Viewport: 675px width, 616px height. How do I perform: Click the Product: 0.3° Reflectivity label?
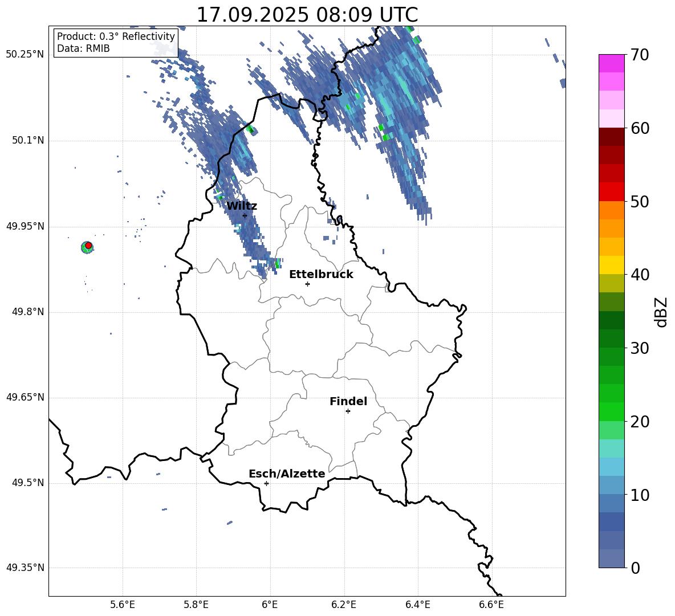click(116, 36)
